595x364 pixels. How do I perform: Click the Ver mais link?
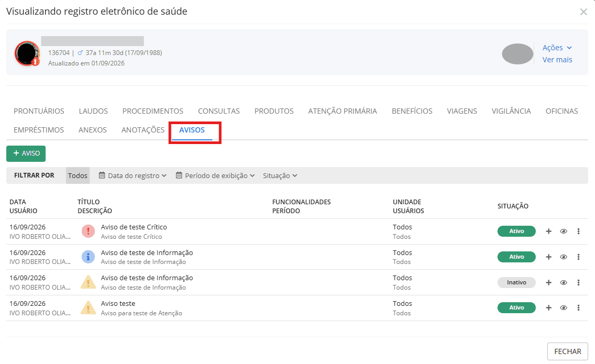(557, 60)
